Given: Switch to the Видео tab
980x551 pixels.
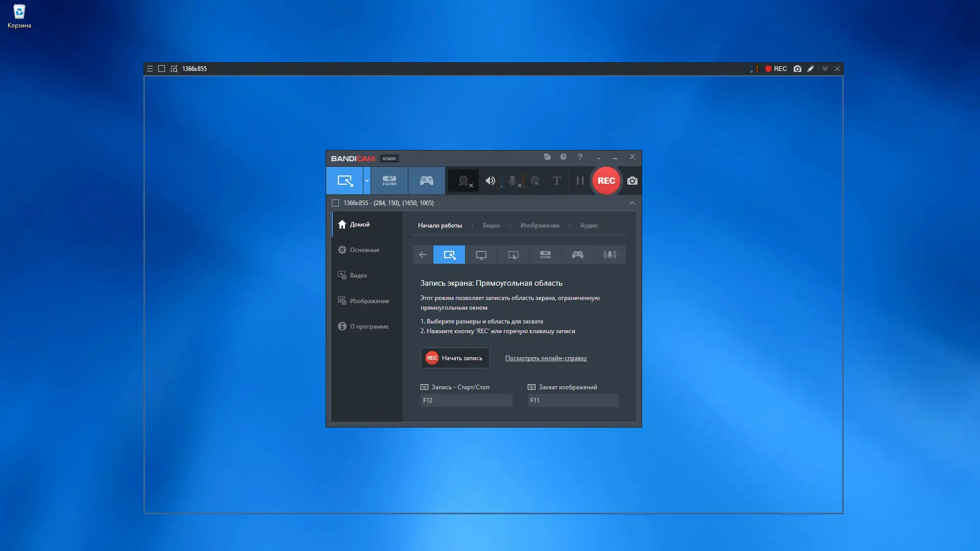Looking at the screenshot, I should coord(491,226).
